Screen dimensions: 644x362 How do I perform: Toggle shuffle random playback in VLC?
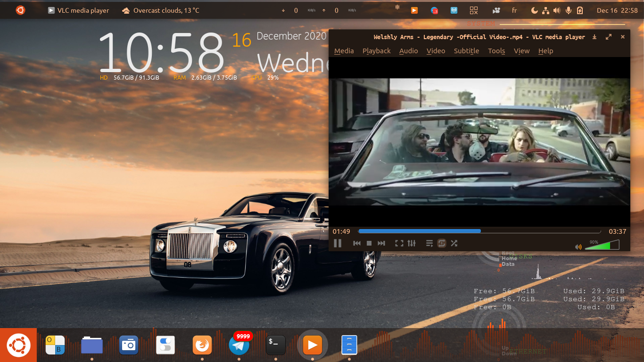pos(454,243)
